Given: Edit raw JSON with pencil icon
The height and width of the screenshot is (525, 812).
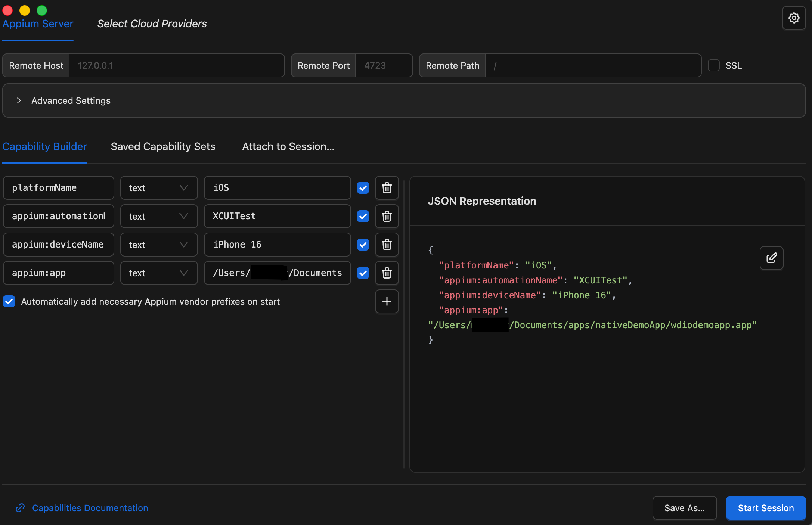Looking at the screenshot, I should [x=771, y=258].
